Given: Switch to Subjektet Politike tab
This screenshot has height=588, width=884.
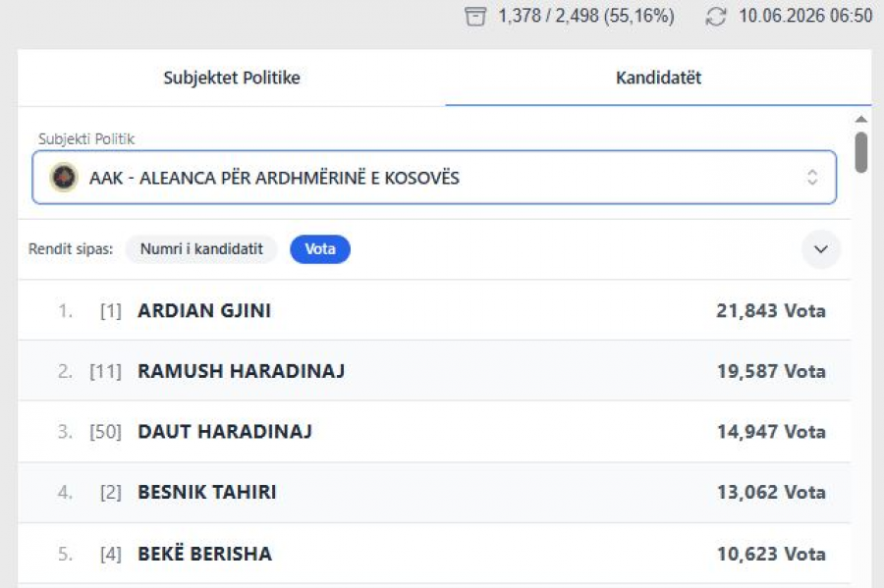Looking at the screenshot, I should pos(232,78).
